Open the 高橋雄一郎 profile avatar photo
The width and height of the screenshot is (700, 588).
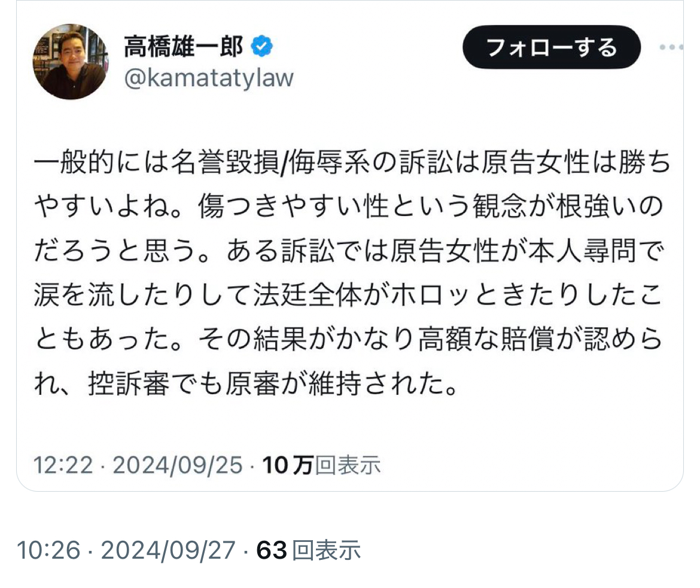tap(71, 62)
